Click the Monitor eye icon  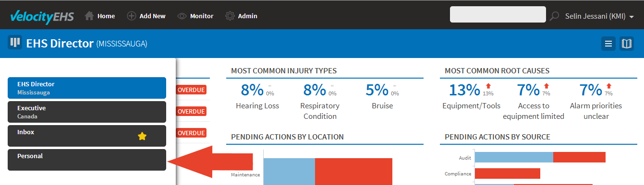182,16
